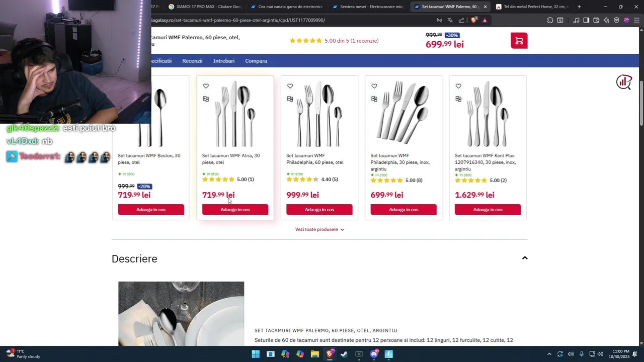644x362 pixels.
Task: Open the Tel din metal Perfect Home tab
Action: (x=534, y=7)
